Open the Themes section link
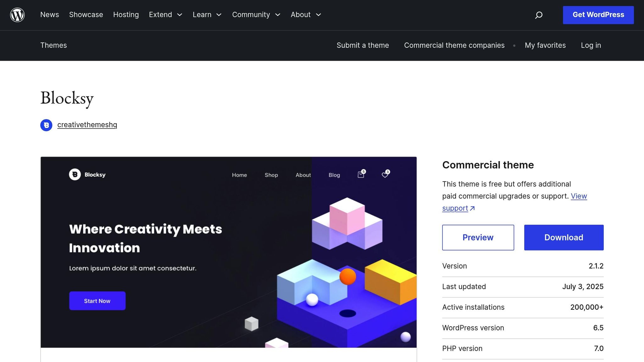Image resolution: width=644 pixels, height=362 pixels. pos(53,45)
